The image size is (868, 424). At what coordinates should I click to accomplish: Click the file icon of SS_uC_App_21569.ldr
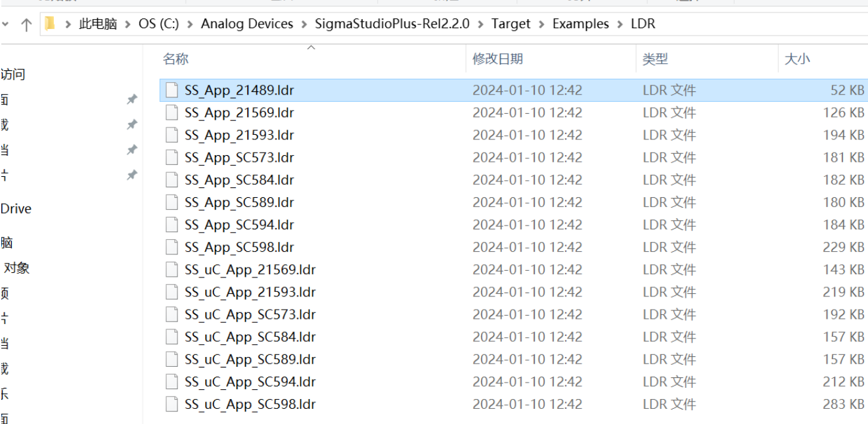click(x=172, y=269)
